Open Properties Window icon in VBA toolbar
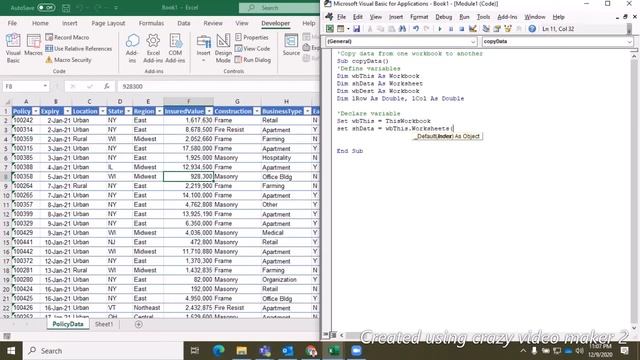 (x=497, y=29)
